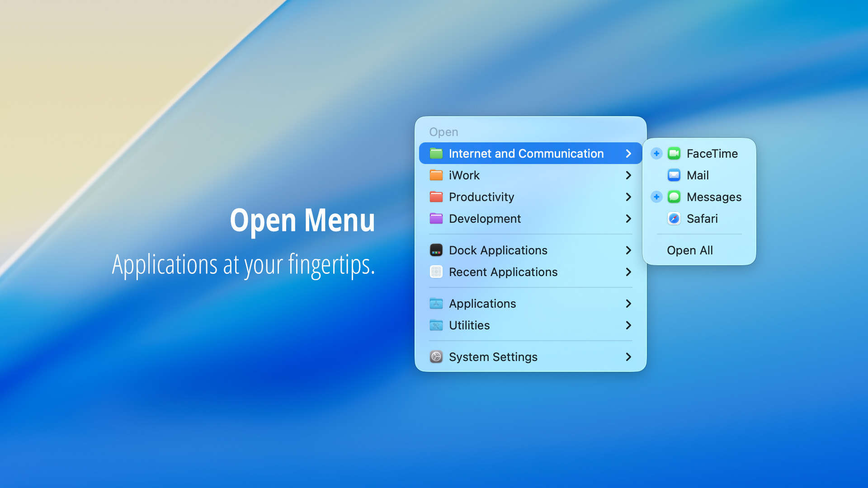Screen dimensions: 868x488
Task: Choose Open All in the submenu
Action: 699,250
